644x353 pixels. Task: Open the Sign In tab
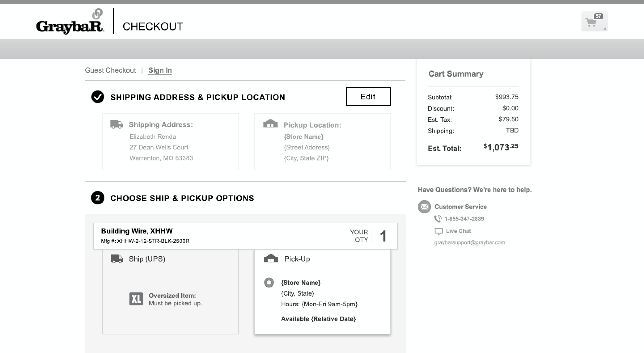click(160, 70)
